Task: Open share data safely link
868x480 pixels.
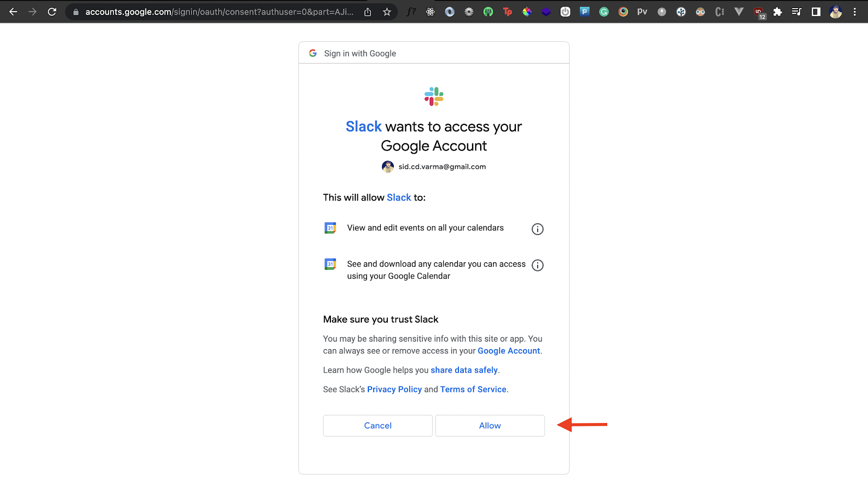Action: click(464, 370)
